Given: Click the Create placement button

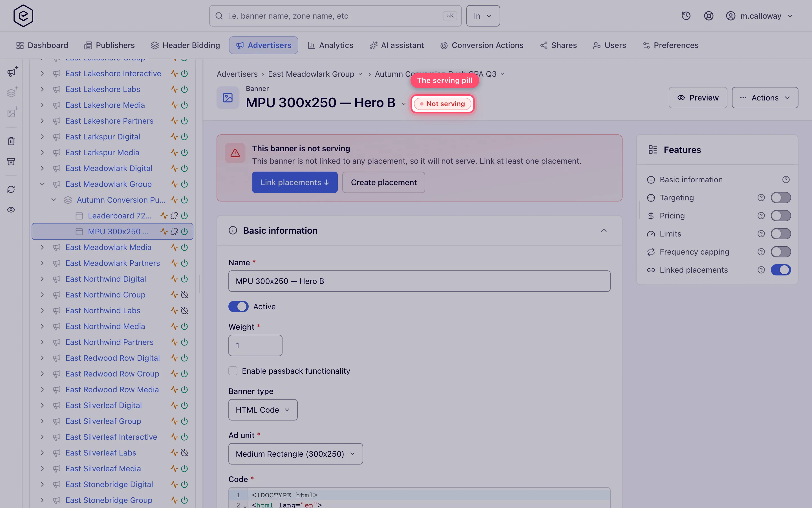Looking at the screenshot, I should [x=383, y=182].
